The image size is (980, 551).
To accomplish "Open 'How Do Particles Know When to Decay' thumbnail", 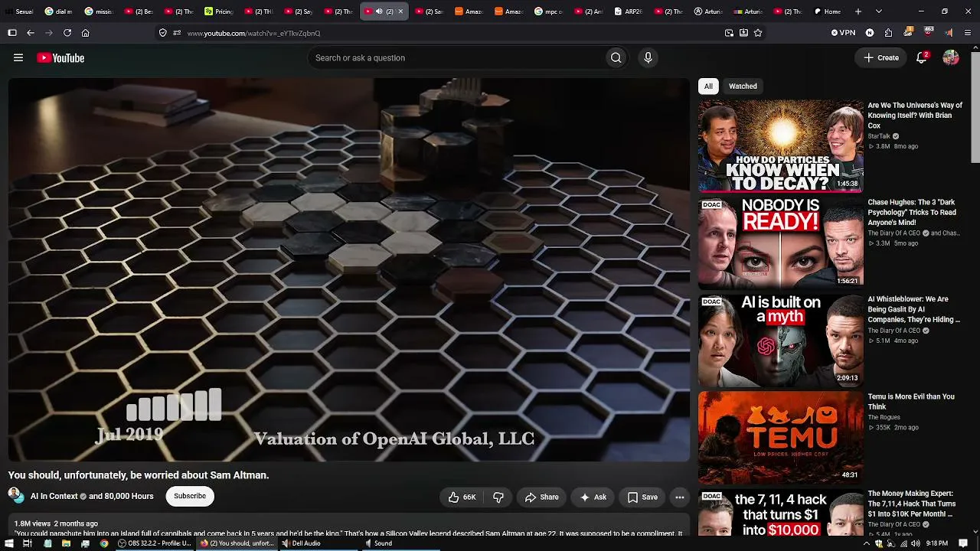I will tap(780, 145).
